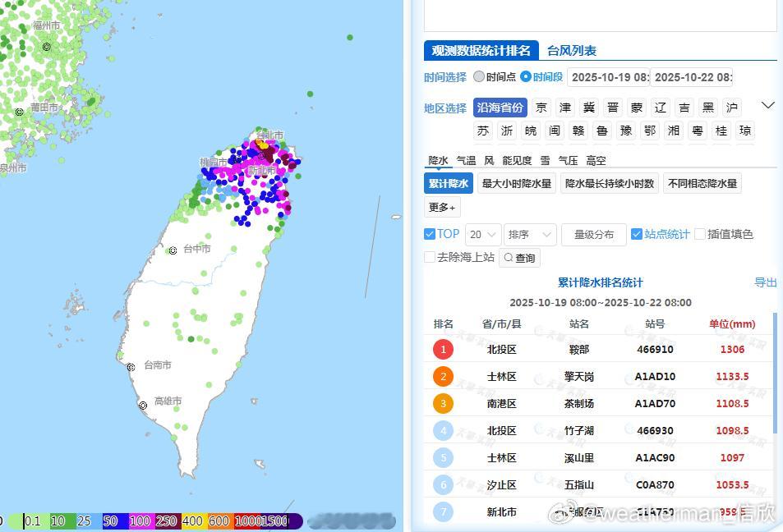
Task: Click the 莆田市 city marker on map
Action: point(20,112)
